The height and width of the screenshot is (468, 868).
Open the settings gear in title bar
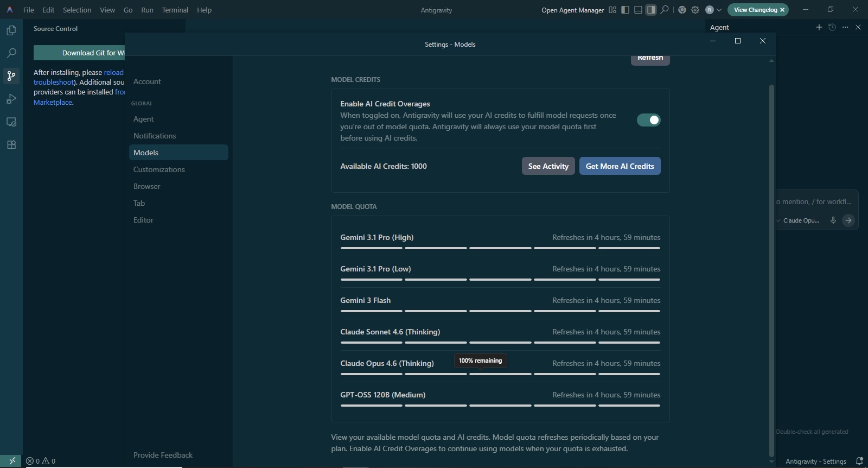[x=695, y=10]
